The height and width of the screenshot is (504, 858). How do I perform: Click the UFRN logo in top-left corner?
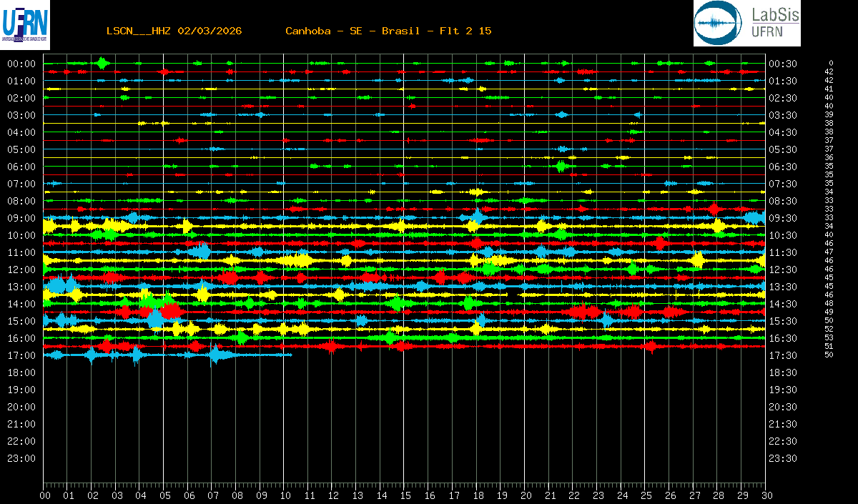(x=25, y=24)
